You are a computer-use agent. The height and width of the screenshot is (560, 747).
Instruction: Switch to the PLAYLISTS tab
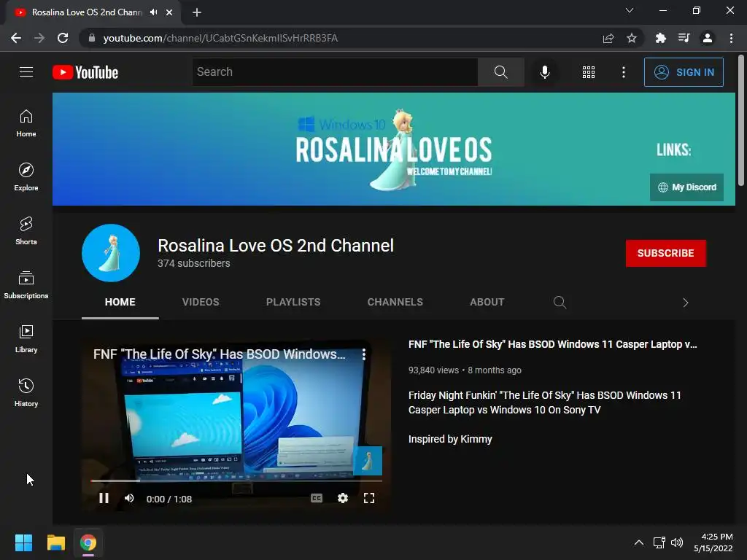[293, 302]
